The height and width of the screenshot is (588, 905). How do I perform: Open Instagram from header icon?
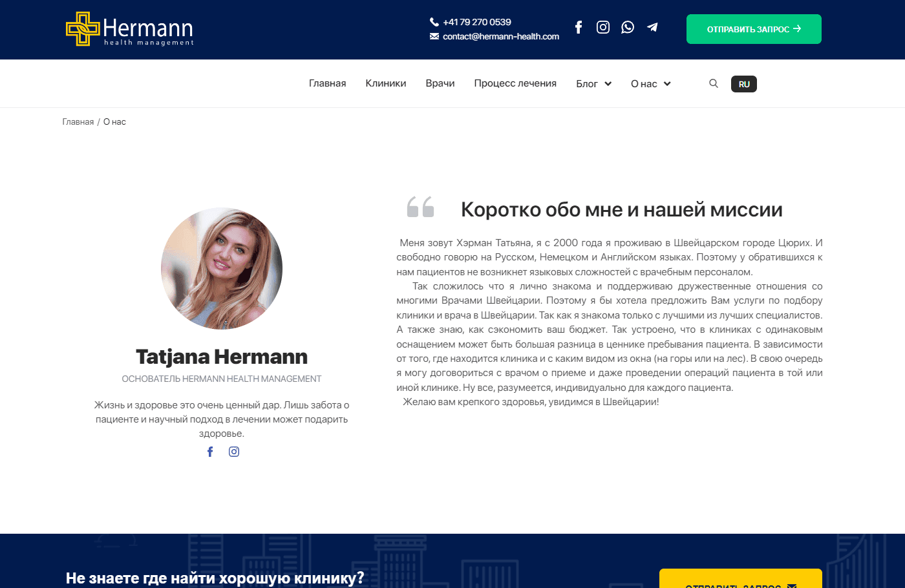pos(603,27)
